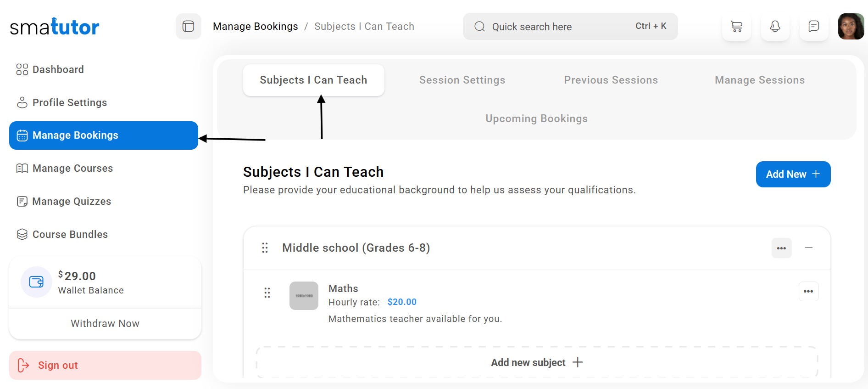Screen dimensions: 868x389
Task: Sign out of the account
Action: [105, 365]
